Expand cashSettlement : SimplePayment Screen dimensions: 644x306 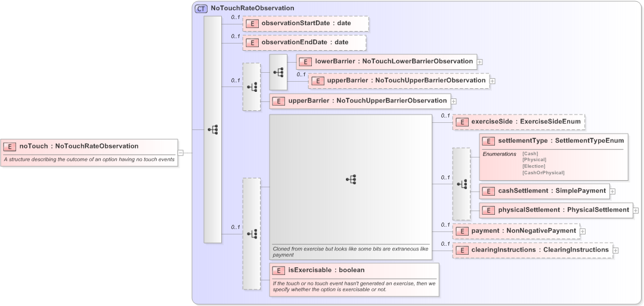613,191
